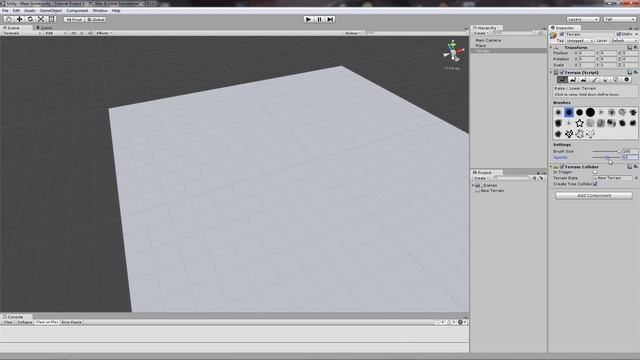The height and width of the screenshot is (360, 640).
Task: Select Raise/Lower Terrain tool icon
Action: (x=562, y=80)
